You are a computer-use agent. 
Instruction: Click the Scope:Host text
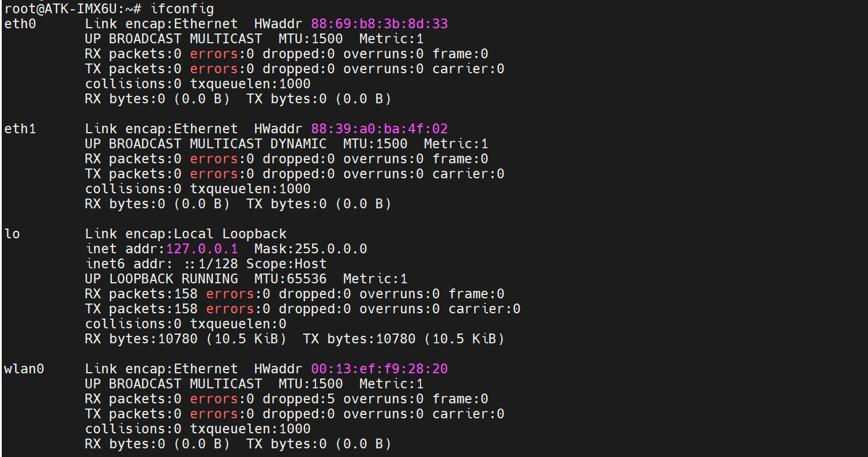tap(286, 264)
